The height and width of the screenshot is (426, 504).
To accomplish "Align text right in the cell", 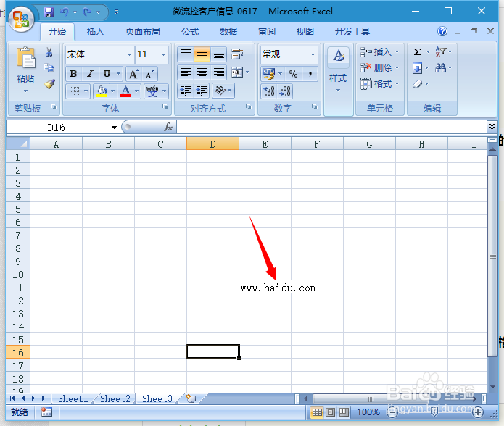I will [219, 72].
